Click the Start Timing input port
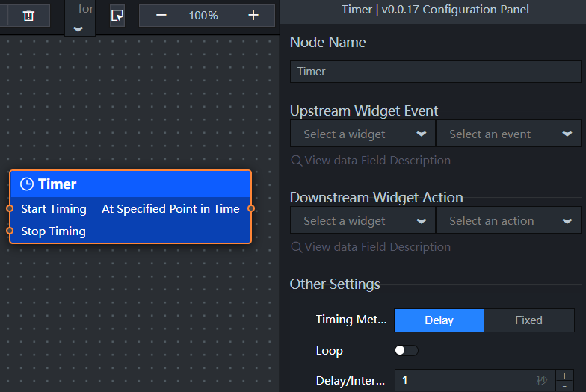 coord(10,208)
